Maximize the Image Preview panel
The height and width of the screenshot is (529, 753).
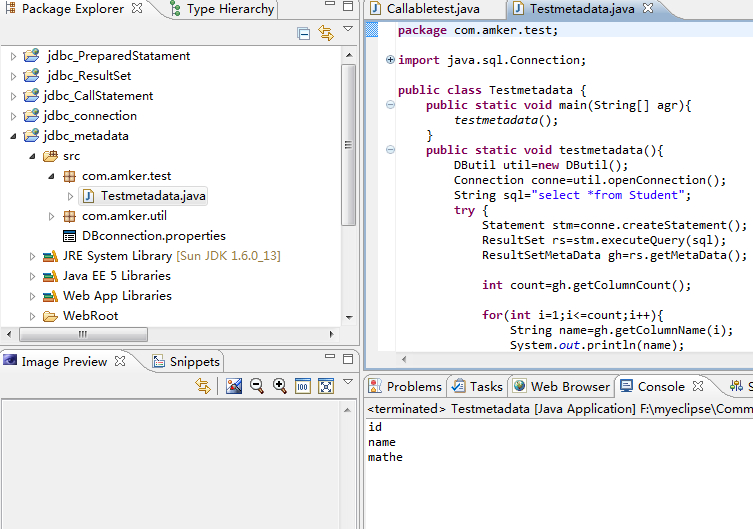click(348, 359)
